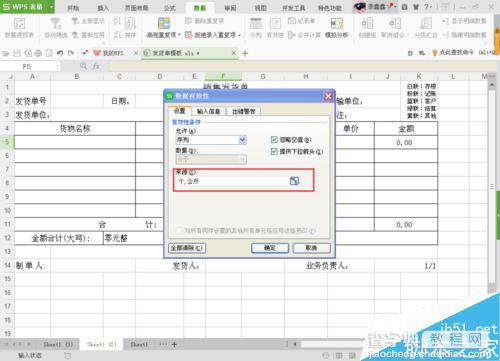This screenshot has width=500, height=361.
Task: Open the 插入 ribbon tab
Action: coord(103,8)
